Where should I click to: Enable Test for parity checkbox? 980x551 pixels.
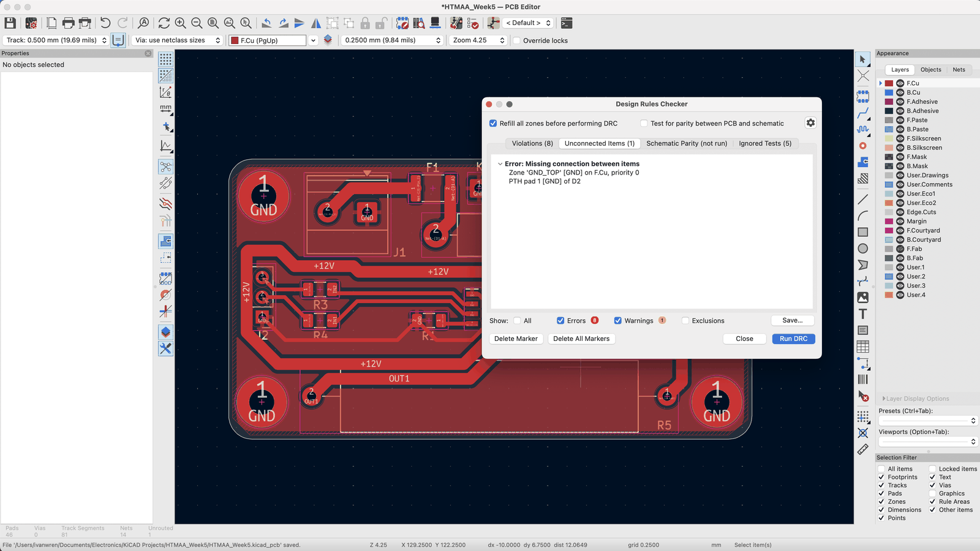644,123
